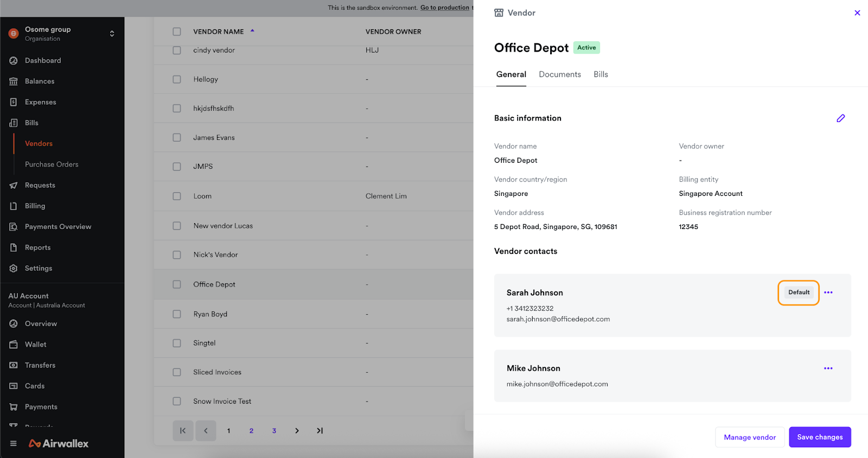Click the Save changes button

point(820,437)
